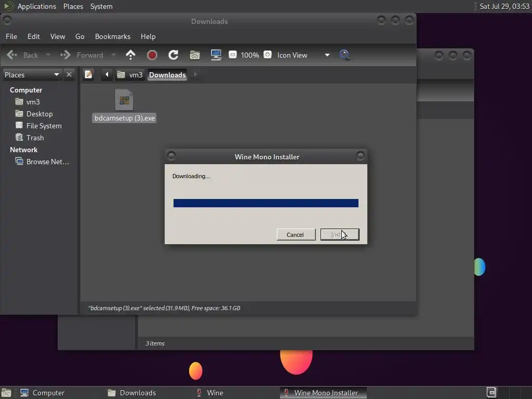The image size is (532, 399).
Task: Click the Install button in Wine Mono Installer
Action: point(340,234)
